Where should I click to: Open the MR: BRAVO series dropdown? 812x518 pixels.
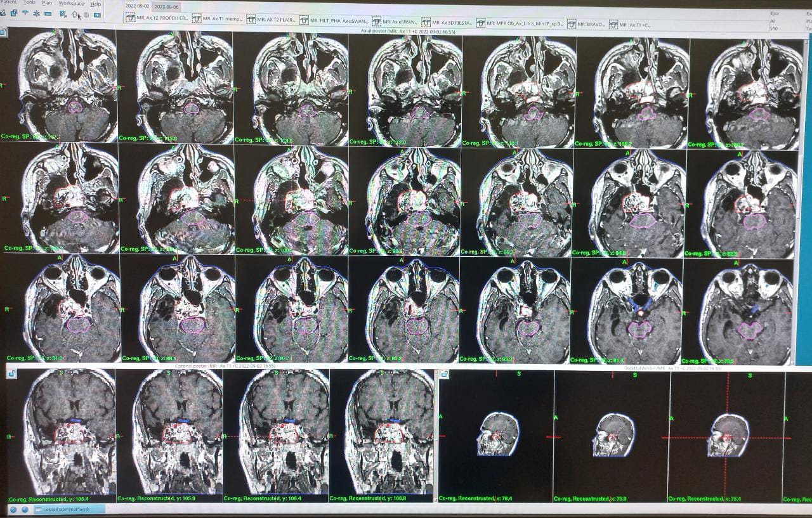coord(591,24)
